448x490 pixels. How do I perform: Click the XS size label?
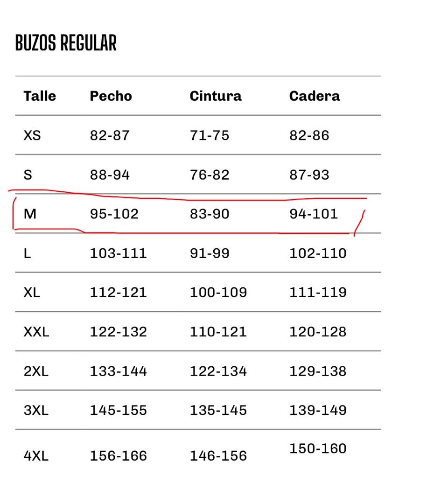click(32, 136)
